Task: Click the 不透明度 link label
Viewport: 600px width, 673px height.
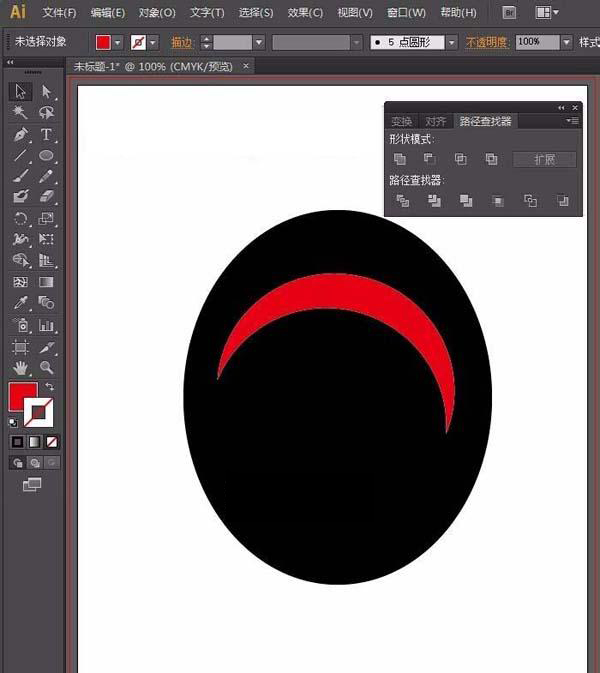Action: point(487,43)
